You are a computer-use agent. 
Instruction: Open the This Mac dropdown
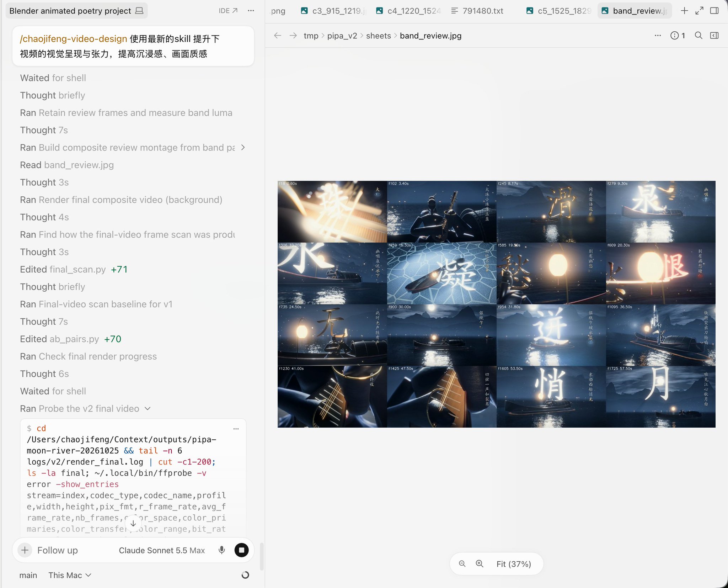(x=70, y=575)
